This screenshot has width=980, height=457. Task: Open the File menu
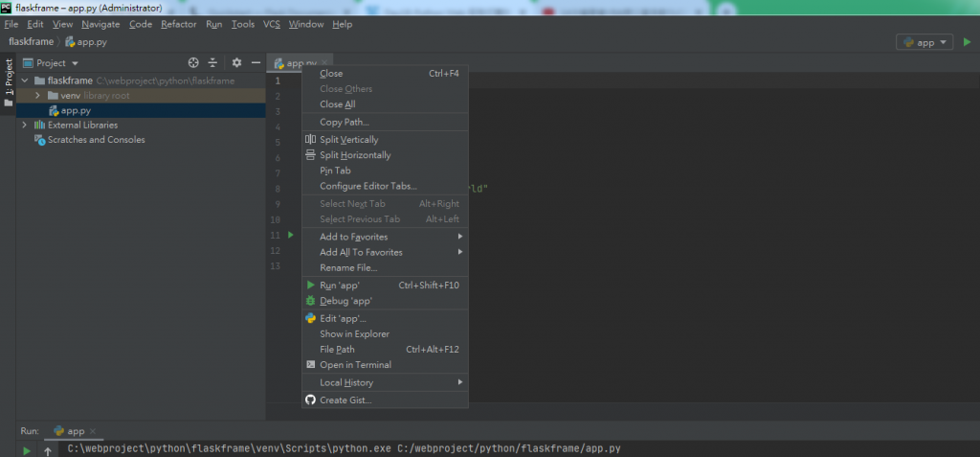(11, 24)
